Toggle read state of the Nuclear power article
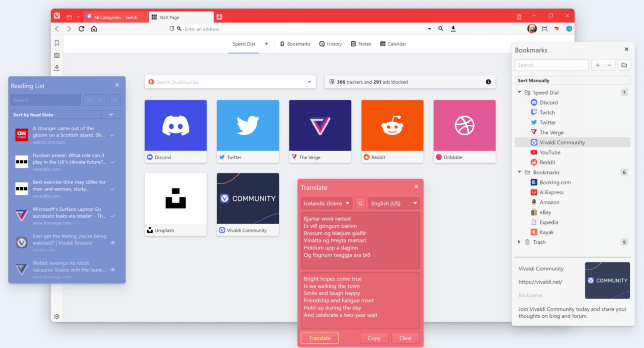 (x=113, y=162)
